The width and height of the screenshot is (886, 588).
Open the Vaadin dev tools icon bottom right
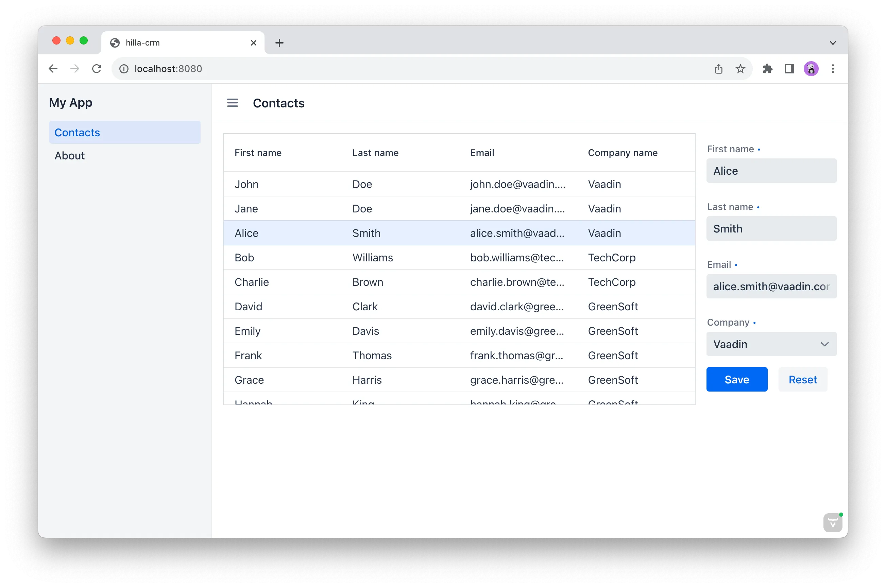point(832,522)
